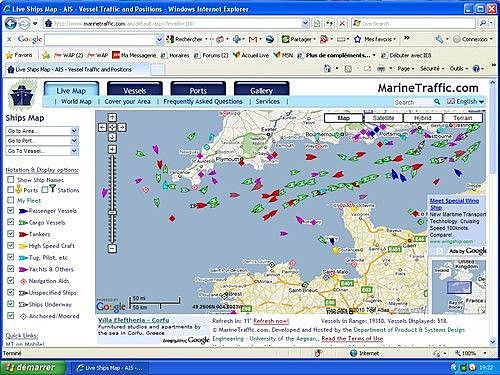Screen dimensions: 500x375
Task: Enable the Show Ship Names checkbox
Action: 11,180
